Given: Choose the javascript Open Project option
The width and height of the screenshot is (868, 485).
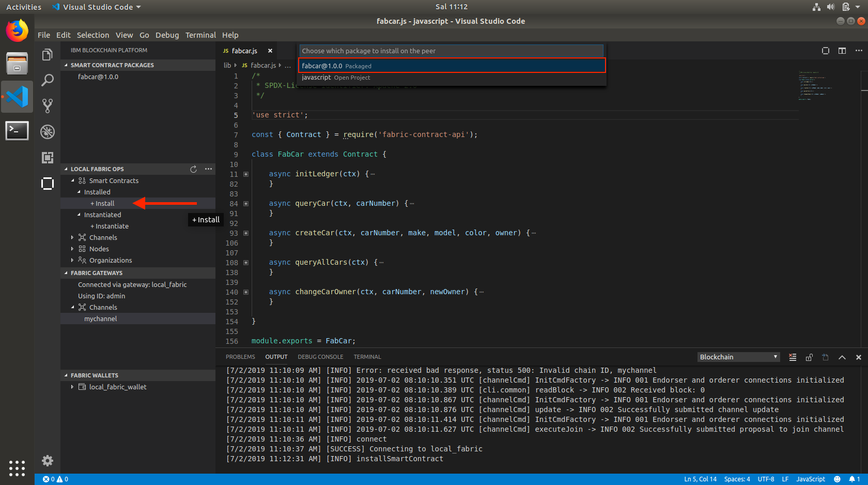Looking at the screenshot, I should click(452, 78).
